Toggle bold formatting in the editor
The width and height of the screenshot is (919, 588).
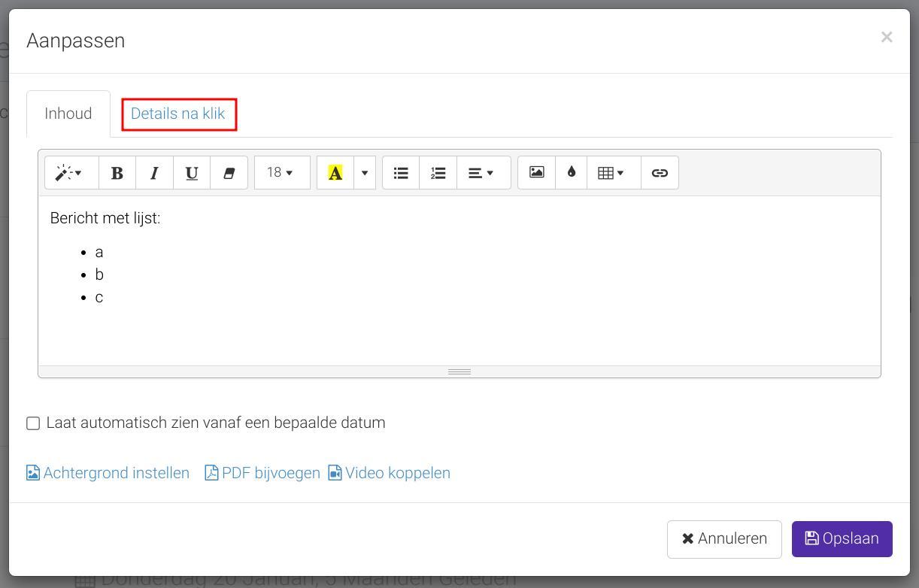[x=117, y=173]
